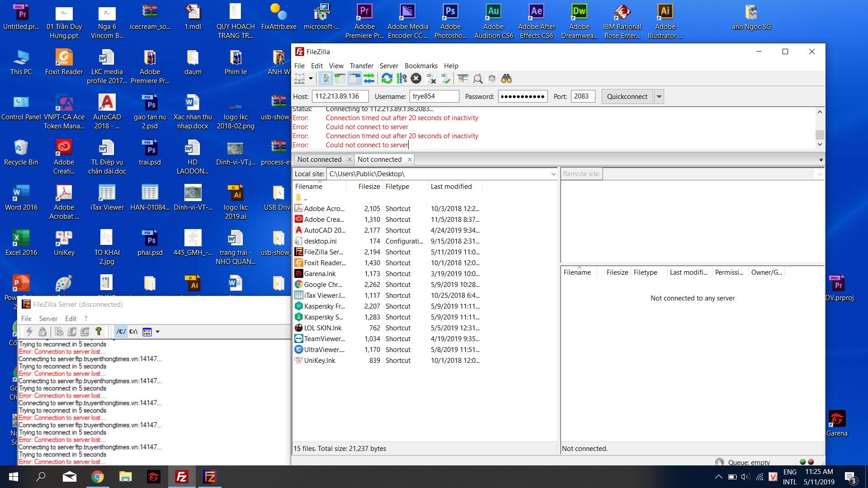Click the binoculars file search icon
868x488 pixels.
[506, 79]
